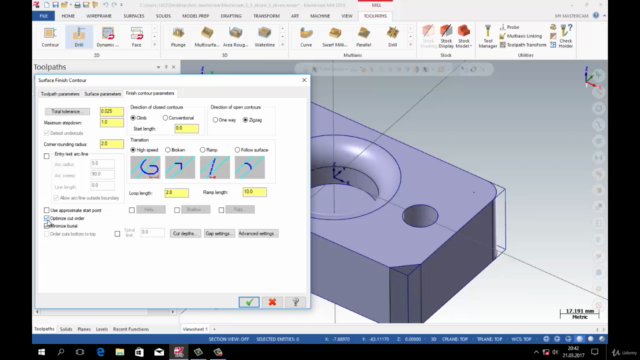Viewport: 640px width, 360px height.
Task: Open File Explorer in the taskbar
Action: (120, 352)
